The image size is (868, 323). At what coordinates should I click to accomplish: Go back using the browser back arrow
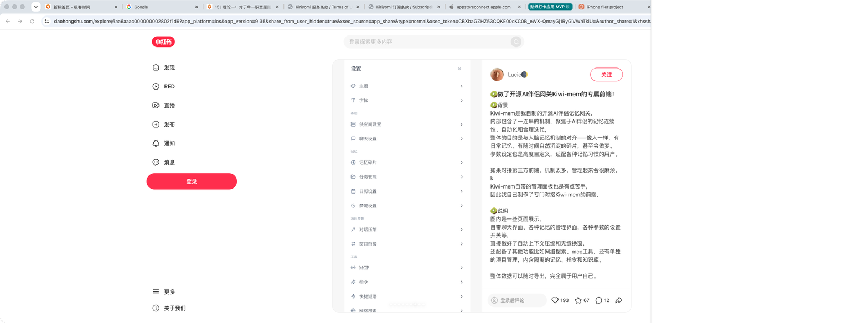8,21
